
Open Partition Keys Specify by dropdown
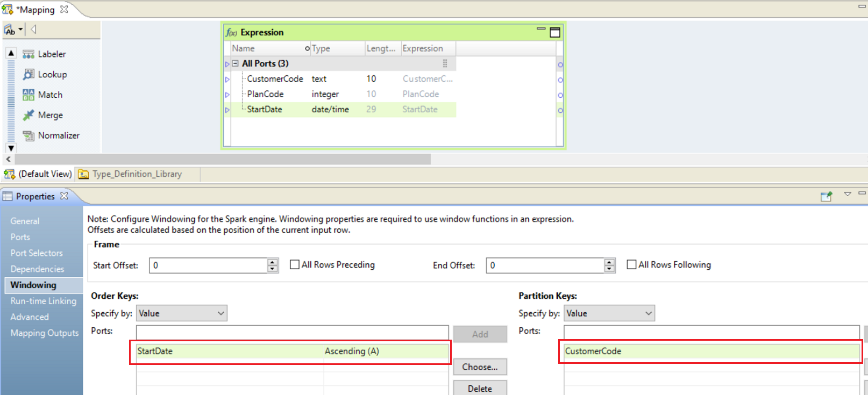click(609, 313)
